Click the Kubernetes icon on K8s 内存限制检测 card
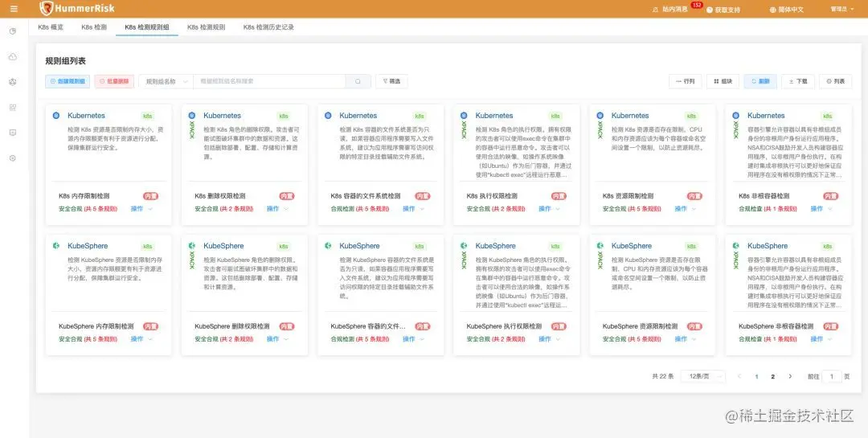Image resolution: width=868 pixels, height=438 pixels. pyautogui.click(x=56, y=116)
